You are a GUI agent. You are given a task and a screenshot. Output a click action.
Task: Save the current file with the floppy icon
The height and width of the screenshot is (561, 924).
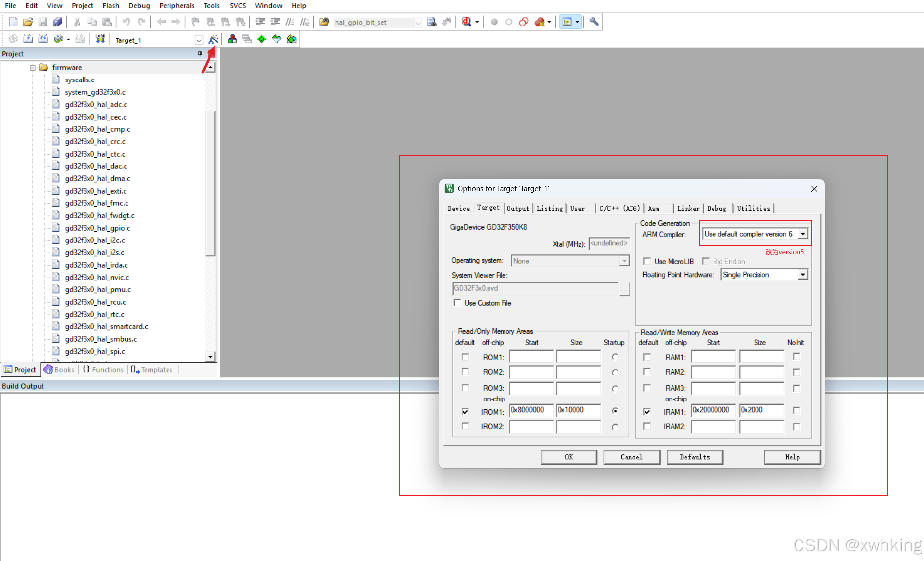click(43, 22)
